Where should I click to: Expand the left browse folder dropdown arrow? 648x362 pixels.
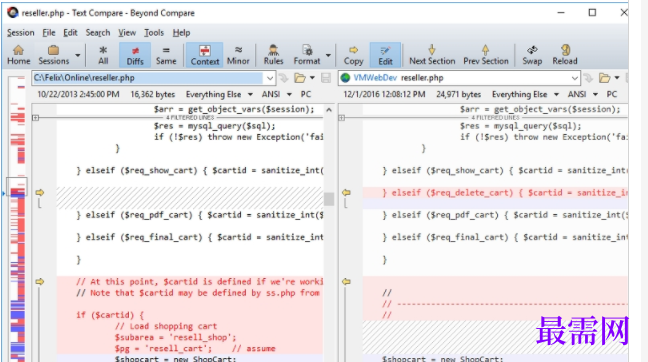(312, 78)
